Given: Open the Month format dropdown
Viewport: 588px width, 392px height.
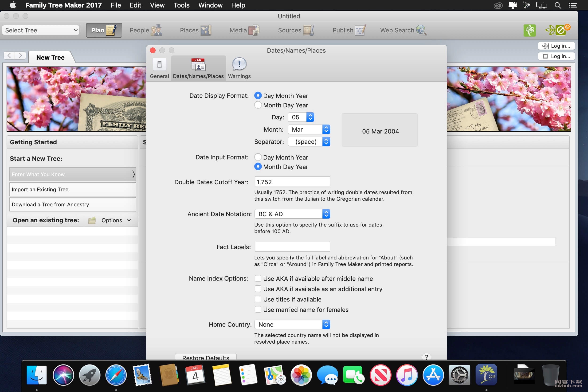Looking at the screenshot, I should [x=309, y=129].
